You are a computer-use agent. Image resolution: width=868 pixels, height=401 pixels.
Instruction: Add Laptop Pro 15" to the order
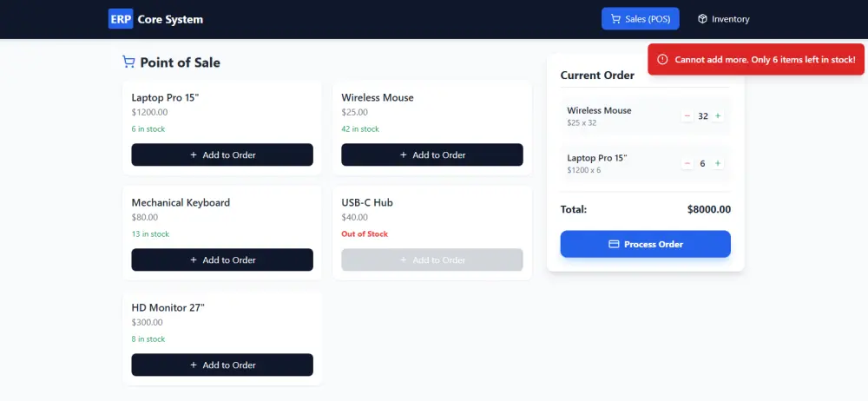coord(222,154)
